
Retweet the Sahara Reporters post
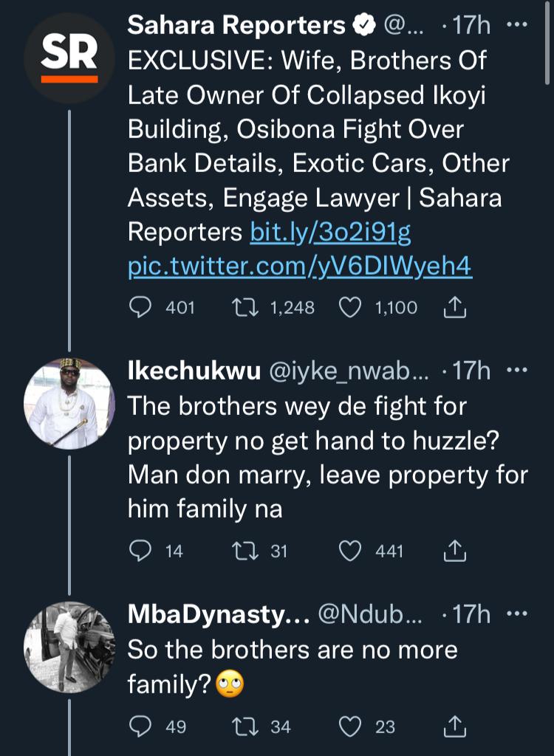(243, 307)
